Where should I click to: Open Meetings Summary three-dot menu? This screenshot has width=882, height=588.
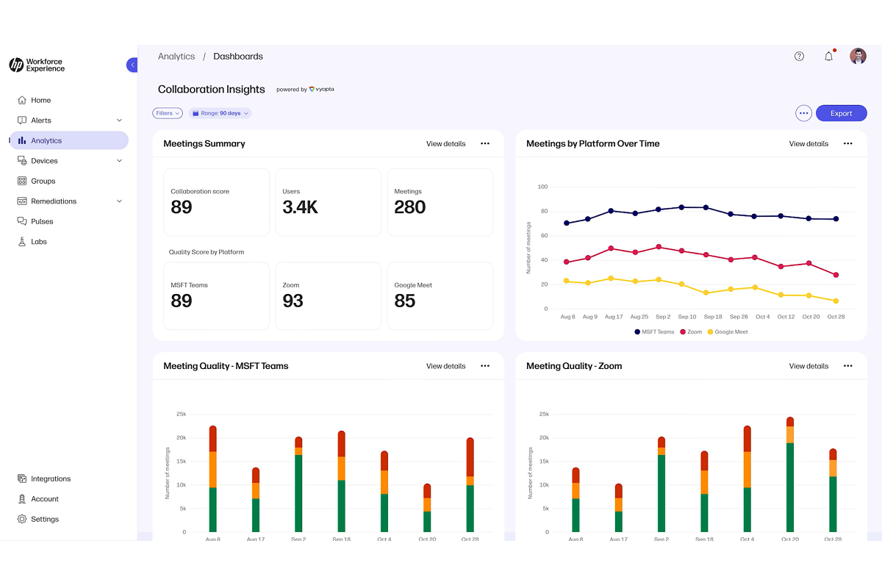click(x=485, y=144)
